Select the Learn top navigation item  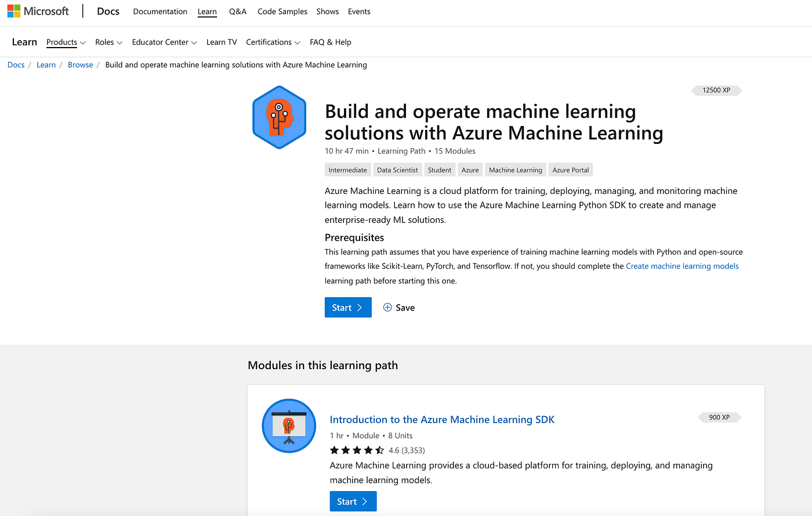(x=207, y=12)
